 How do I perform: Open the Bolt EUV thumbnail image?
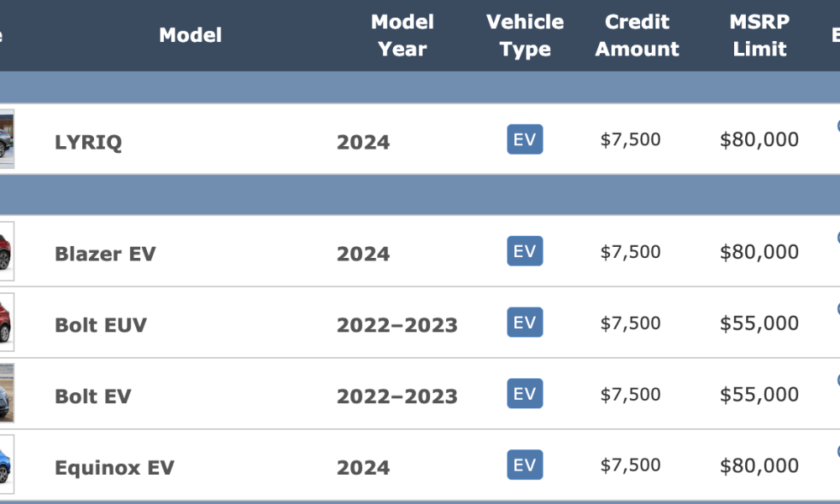[7, 323]
